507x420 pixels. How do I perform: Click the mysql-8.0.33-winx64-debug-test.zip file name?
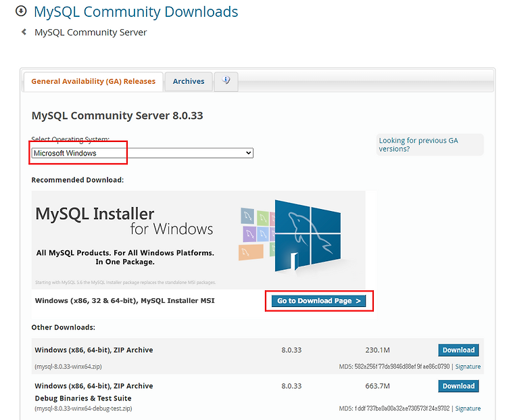click(83, 409)
